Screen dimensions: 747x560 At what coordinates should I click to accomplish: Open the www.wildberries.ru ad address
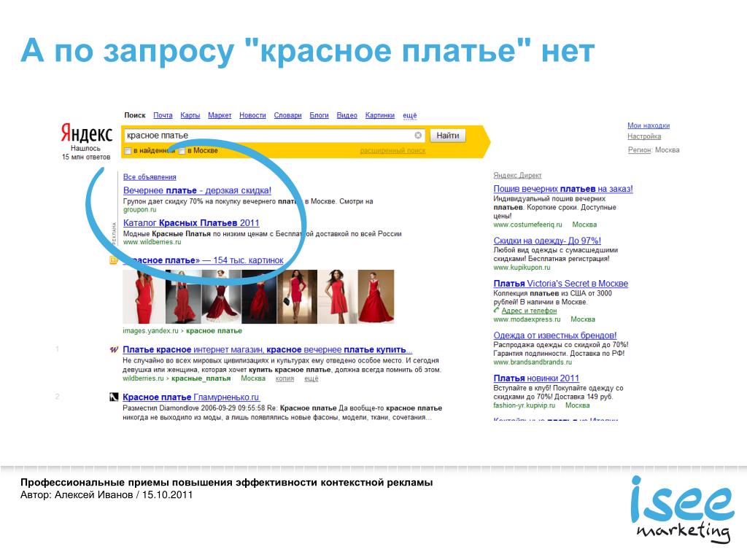pyautogui.click(x=152, y=242)
